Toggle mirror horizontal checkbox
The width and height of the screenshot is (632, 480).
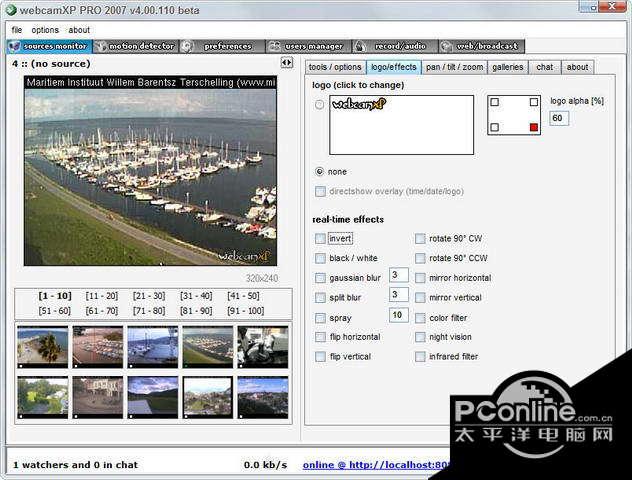(x=420, y=278)
